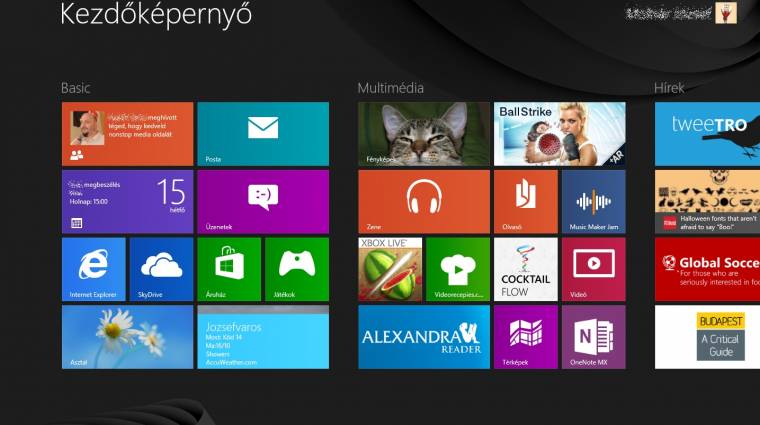Open the Global Soccer tile
The image size is (760, 425).
[708, 269]
